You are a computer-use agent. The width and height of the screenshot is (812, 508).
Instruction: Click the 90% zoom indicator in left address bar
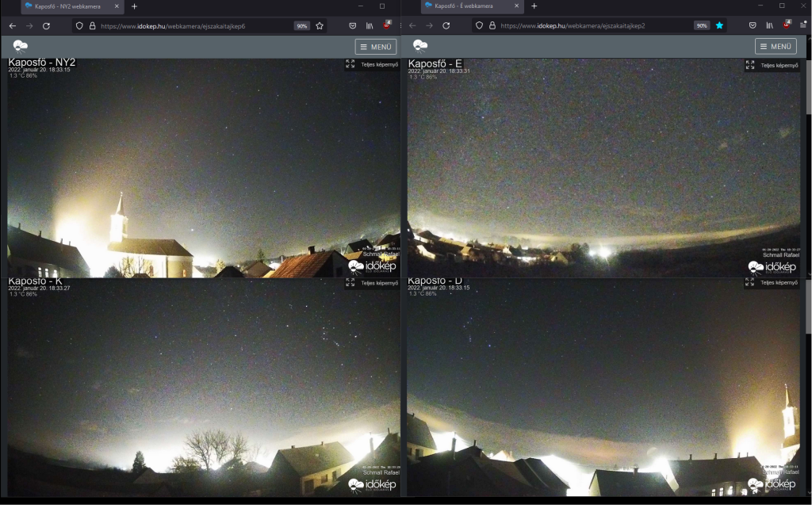tap(302, 25)
